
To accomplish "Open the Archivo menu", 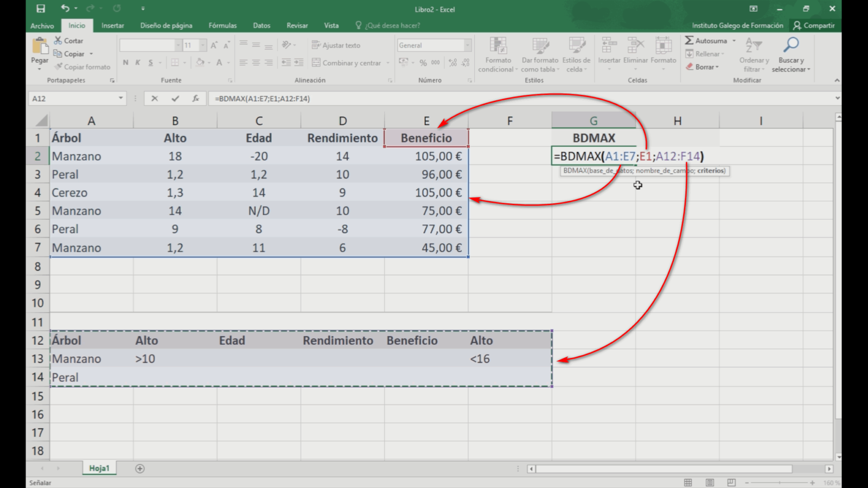I will coord(42,25).
